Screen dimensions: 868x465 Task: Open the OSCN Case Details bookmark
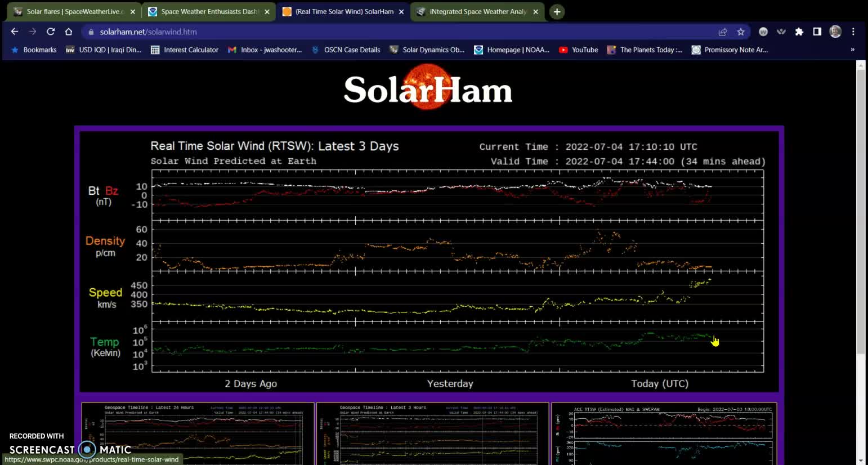tap(346, 50)
